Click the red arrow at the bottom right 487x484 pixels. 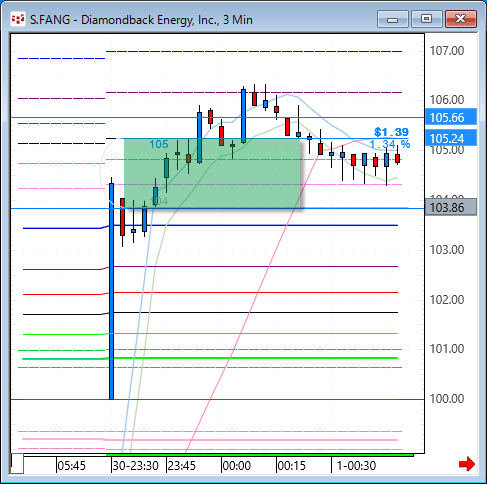[x=467, y=464]
